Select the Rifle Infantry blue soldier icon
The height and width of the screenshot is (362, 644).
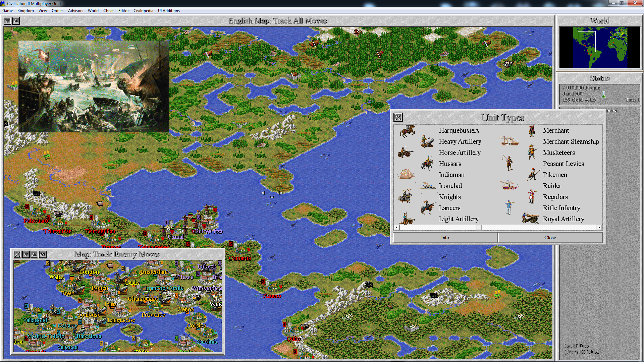509,207
